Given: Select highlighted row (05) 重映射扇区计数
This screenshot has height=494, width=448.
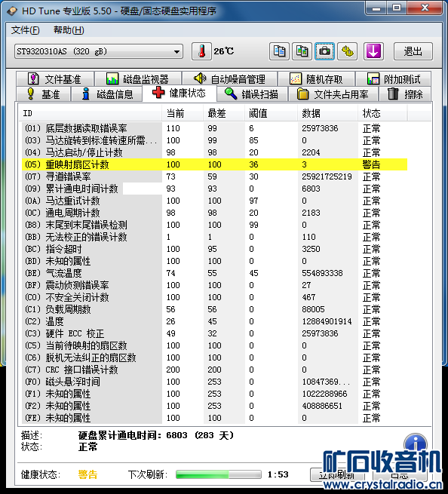Looking at the screenshot, I should 214,164.
